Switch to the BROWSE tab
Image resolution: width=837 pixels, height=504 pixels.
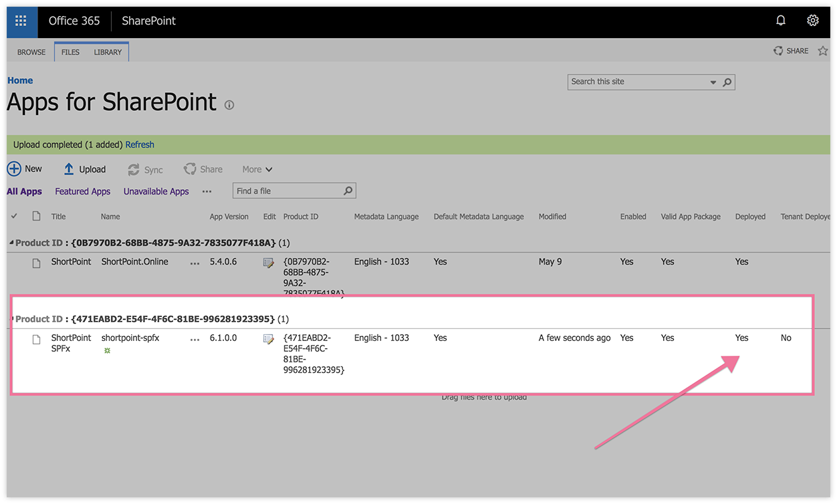coord(31,51)
